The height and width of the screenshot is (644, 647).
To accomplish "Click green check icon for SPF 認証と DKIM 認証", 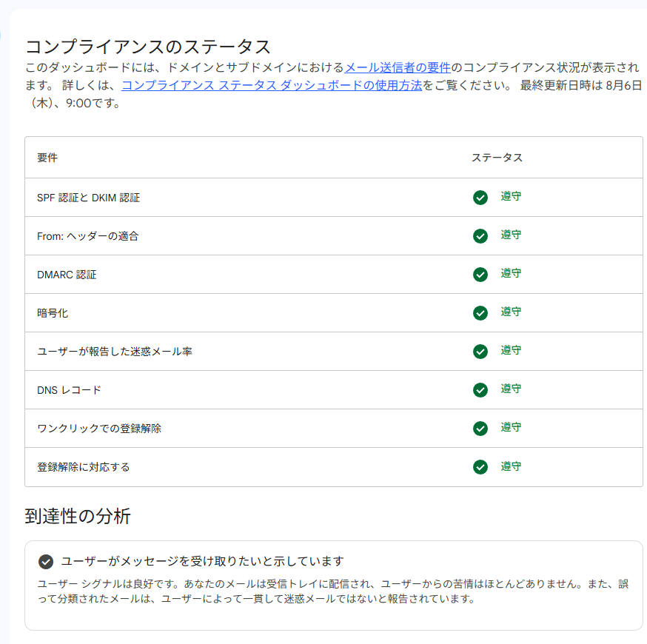I will click(x=480, y=198).
